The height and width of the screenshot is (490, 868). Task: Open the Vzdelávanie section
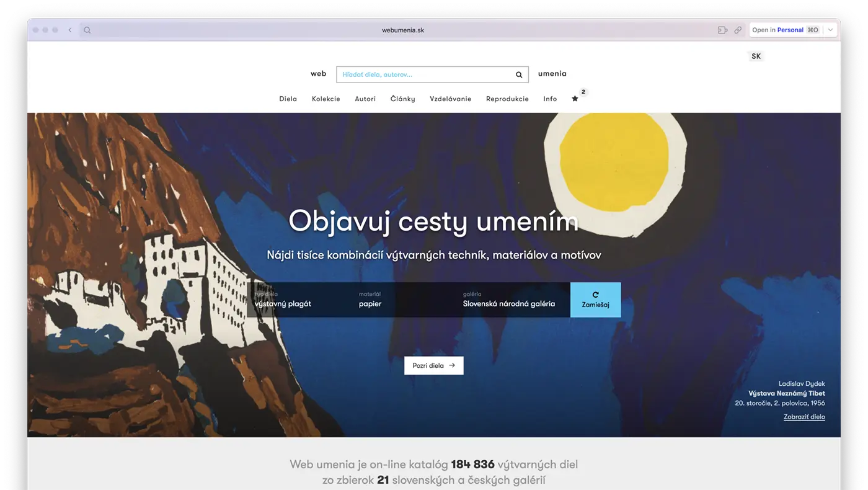click(x=451, y=99)
